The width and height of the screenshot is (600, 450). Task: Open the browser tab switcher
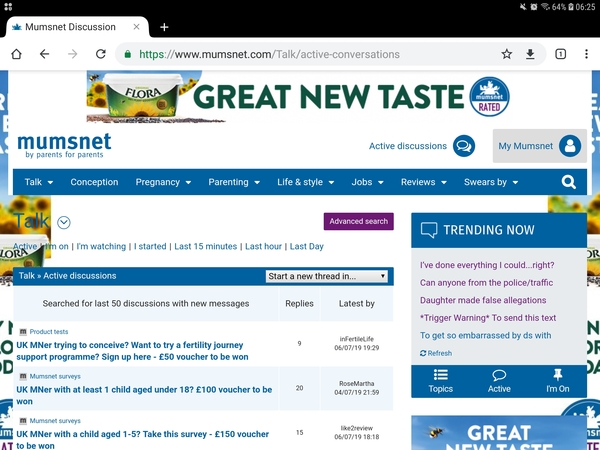[x=561, y=54]
